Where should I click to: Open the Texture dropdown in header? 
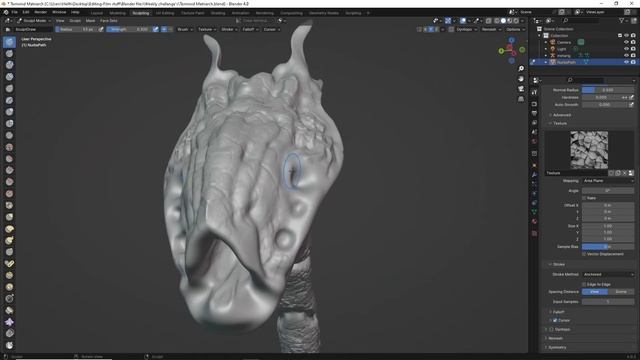point(207,29)
